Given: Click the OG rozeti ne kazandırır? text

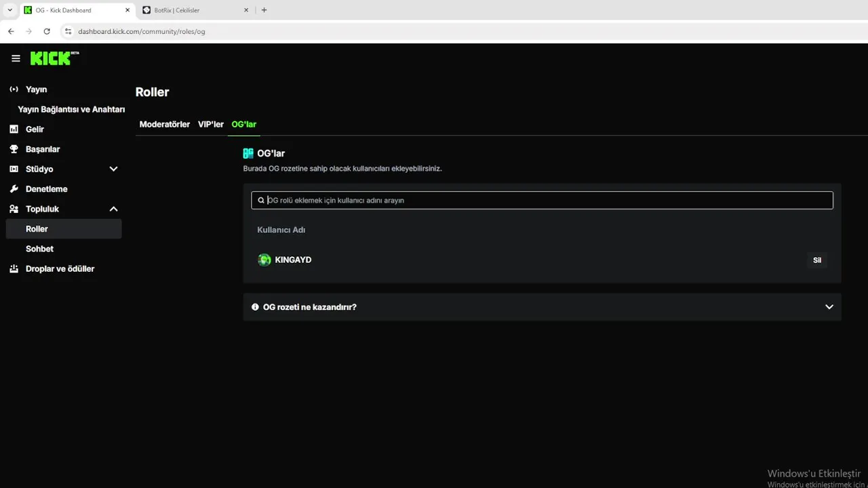Looking at the screenshot, I should pos(310,307).
